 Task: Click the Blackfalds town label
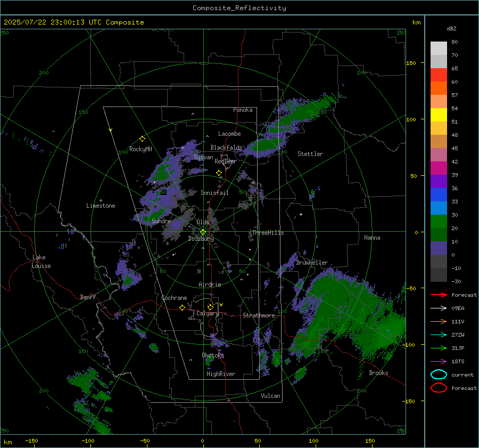tap(226, 148)
